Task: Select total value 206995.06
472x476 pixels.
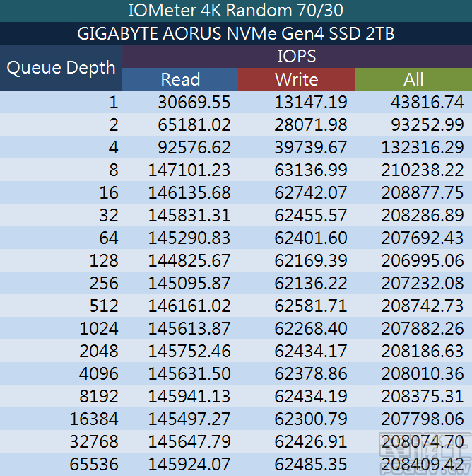Action: point(423,260)
